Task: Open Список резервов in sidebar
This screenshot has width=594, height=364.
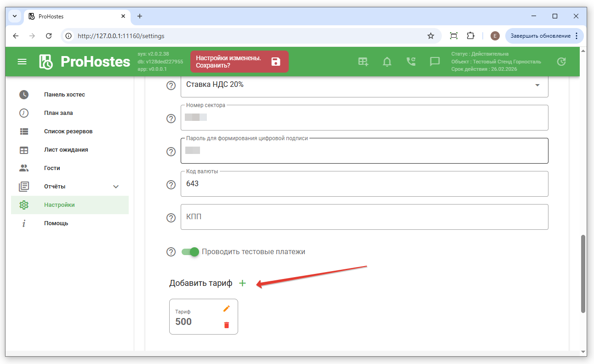Action: coord(68,131)
